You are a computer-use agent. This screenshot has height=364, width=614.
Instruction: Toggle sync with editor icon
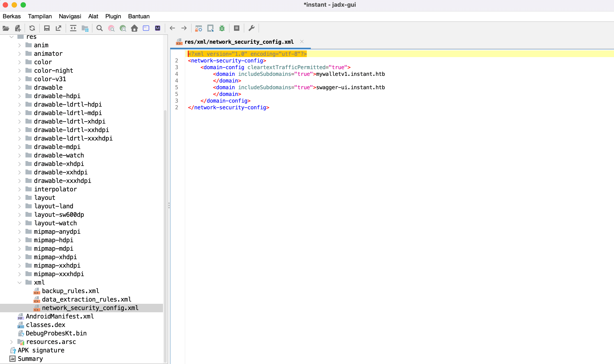(x=73, y=28)
